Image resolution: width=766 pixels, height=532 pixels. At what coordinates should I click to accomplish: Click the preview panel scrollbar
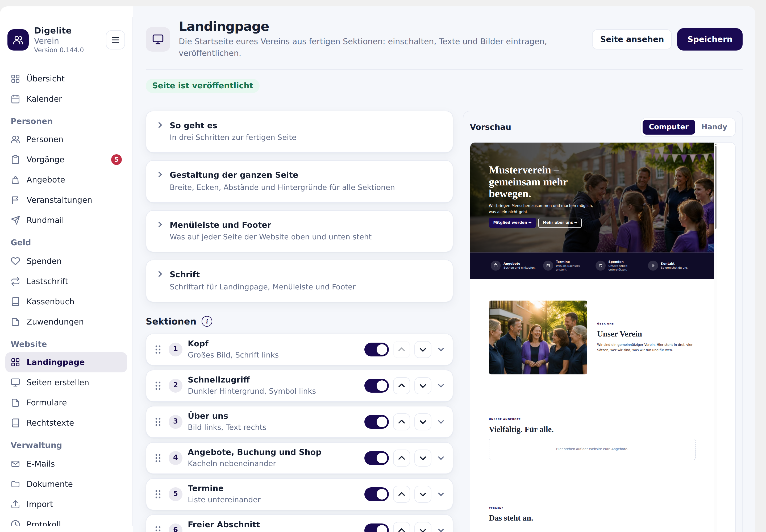pyautogui.click(x=715, y=187)
